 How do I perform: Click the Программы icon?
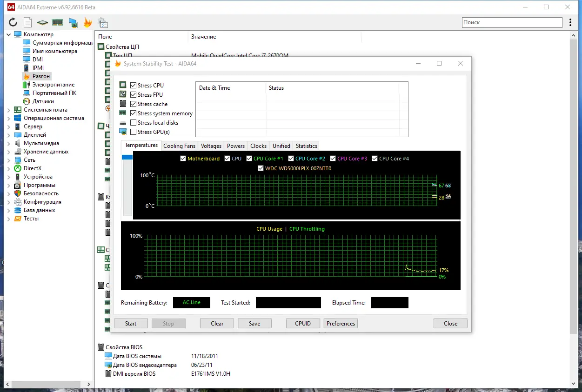(18, 185)
